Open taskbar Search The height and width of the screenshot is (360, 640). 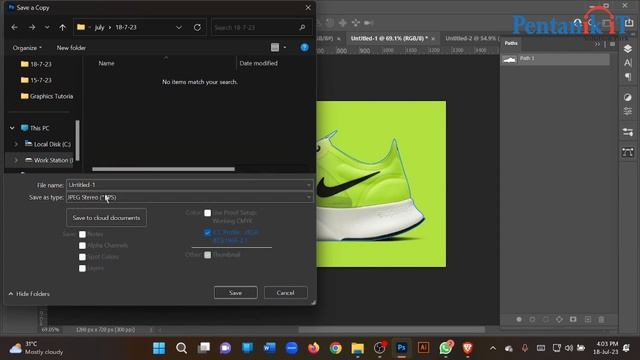[x=181, y=348]
